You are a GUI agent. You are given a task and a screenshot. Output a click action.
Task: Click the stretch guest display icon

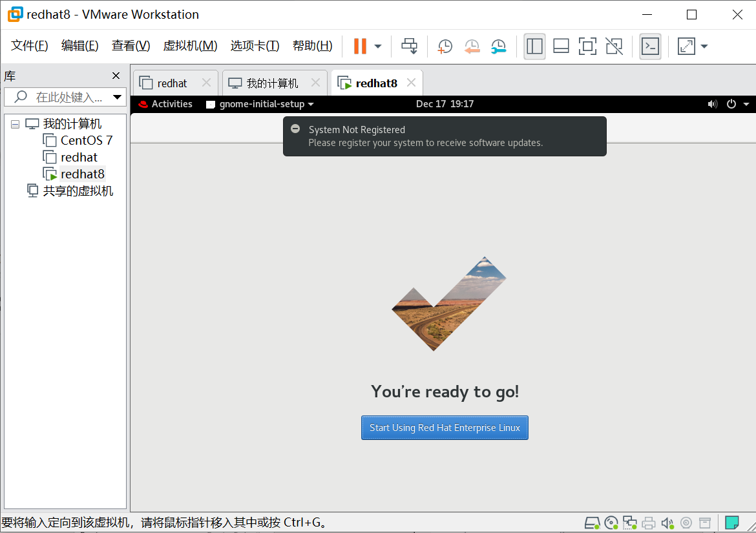(x=686, y=47)
